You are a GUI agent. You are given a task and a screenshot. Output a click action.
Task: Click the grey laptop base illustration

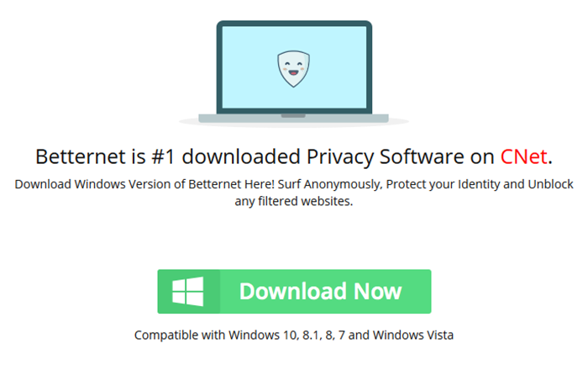(294, 116)
